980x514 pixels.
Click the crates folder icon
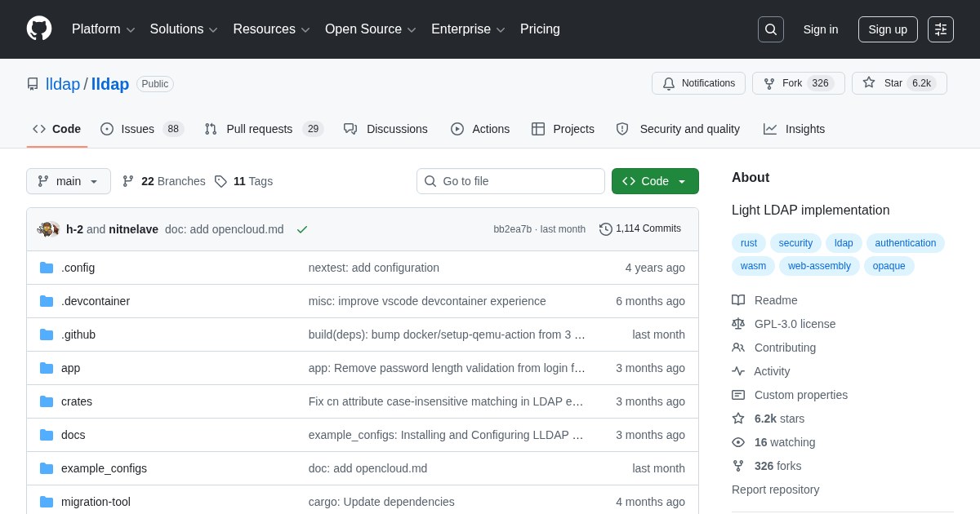tap(47, 401)
